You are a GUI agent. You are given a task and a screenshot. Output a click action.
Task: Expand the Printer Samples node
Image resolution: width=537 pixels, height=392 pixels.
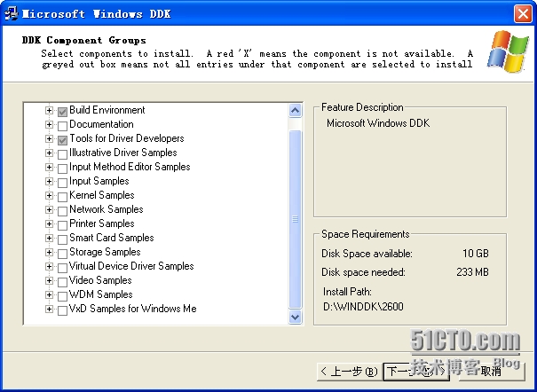[x=49, y=223]
